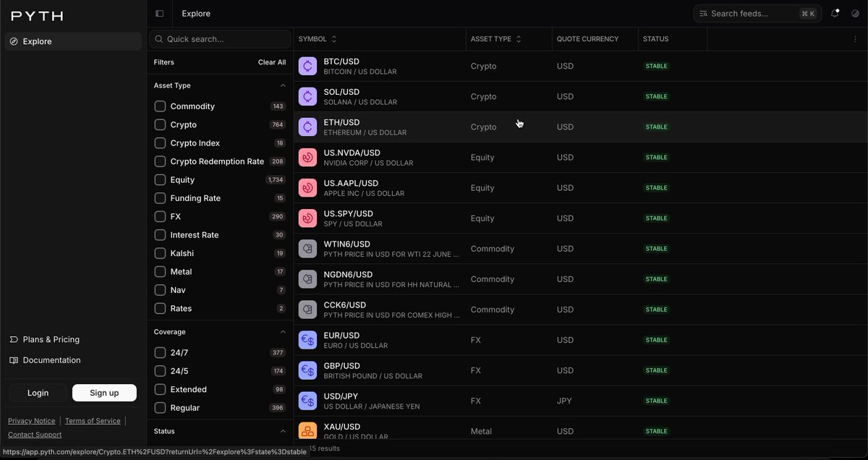The height and width of the screenshot is (460, 868).
Task: Click the STABLE badge in BTC/USD row
Action: tap(657, 66)
